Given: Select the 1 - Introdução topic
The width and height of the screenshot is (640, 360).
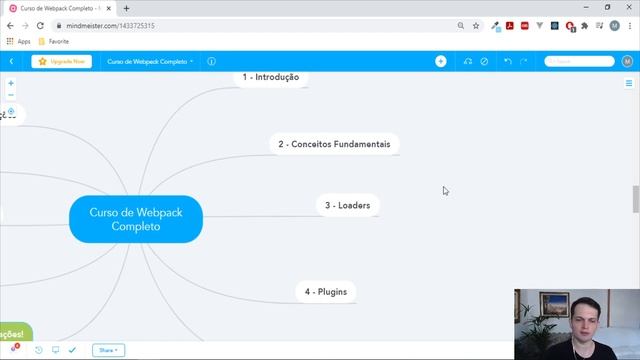Looking at the screenshot, I should click(271, 77).
